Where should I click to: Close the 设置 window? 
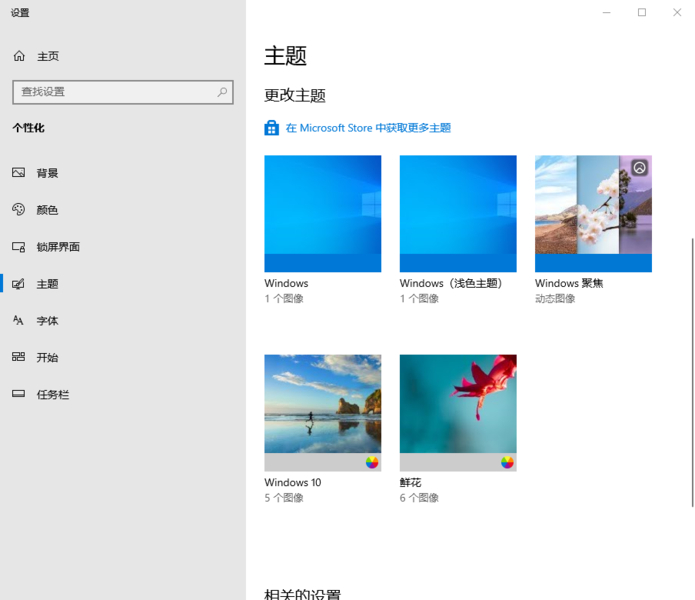677,12
